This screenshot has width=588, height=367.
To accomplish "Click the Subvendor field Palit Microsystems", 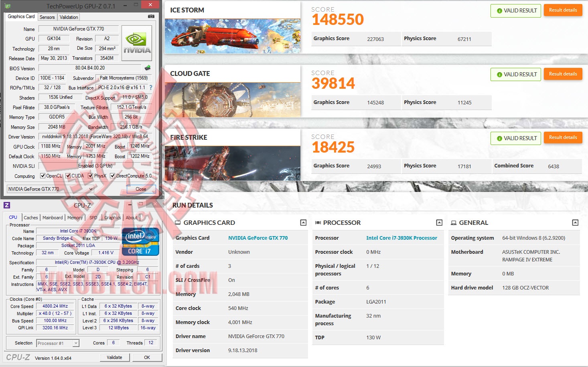I will 124,78.
